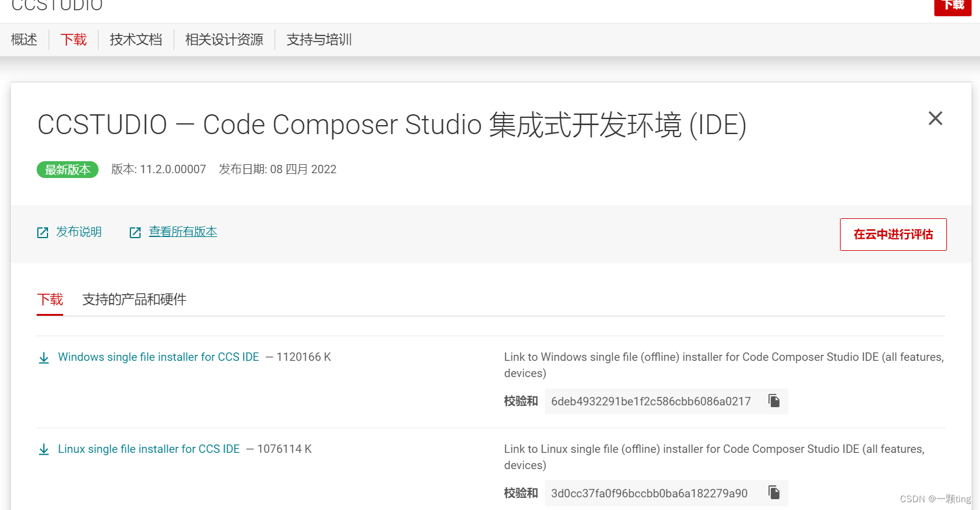Viewport: 980px width, 510px height.
Task: Open the Windows single file installer link
Action: pyautogui.click(x=158, y=357)
